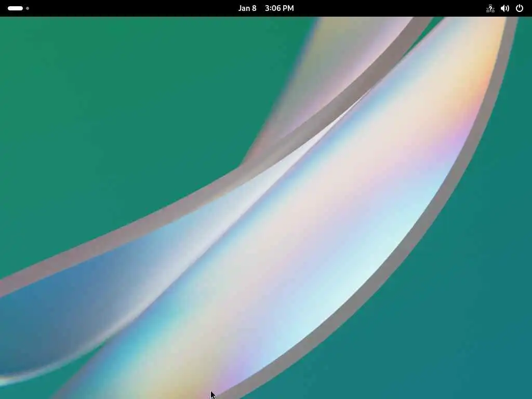Open the calendar from the clock
This screenshot has height=399, width=532.
[x=265, y=8]
